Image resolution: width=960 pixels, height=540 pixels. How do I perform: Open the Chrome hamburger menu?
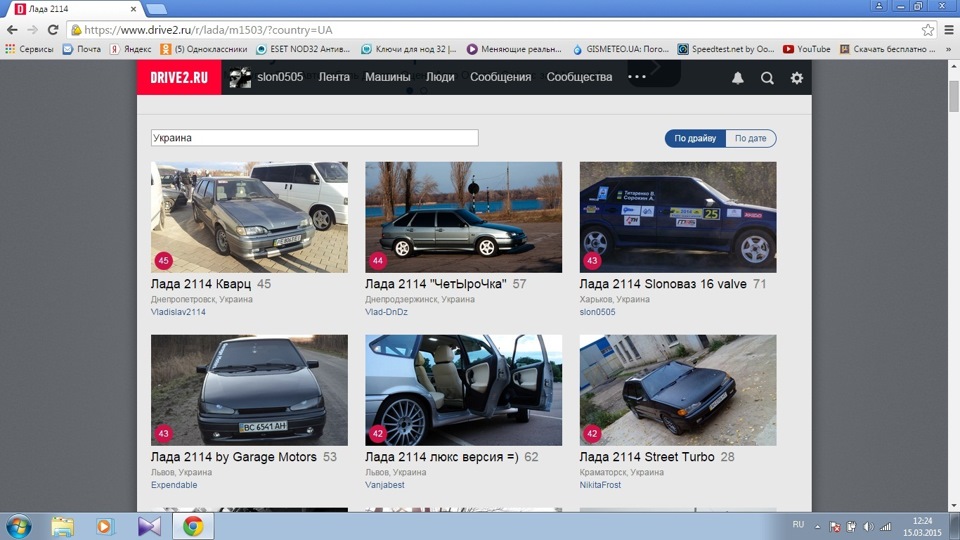tap(949, 29)
